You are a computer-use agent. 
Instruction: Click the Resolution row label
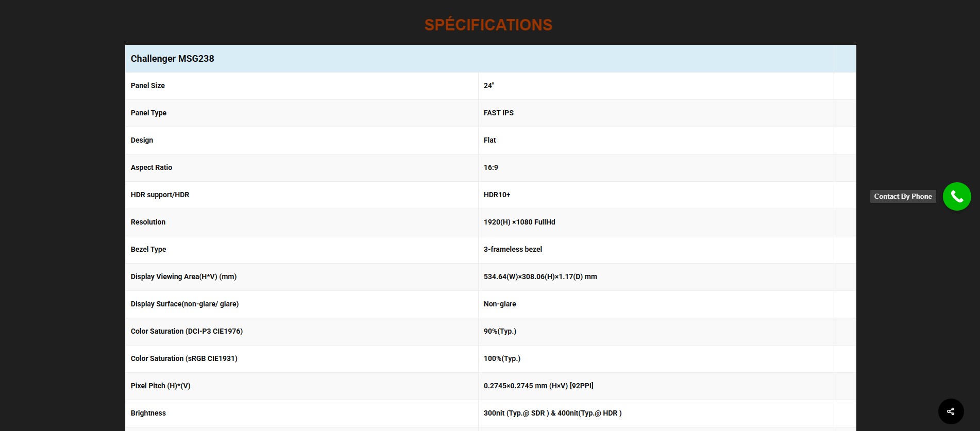point(148,222)
